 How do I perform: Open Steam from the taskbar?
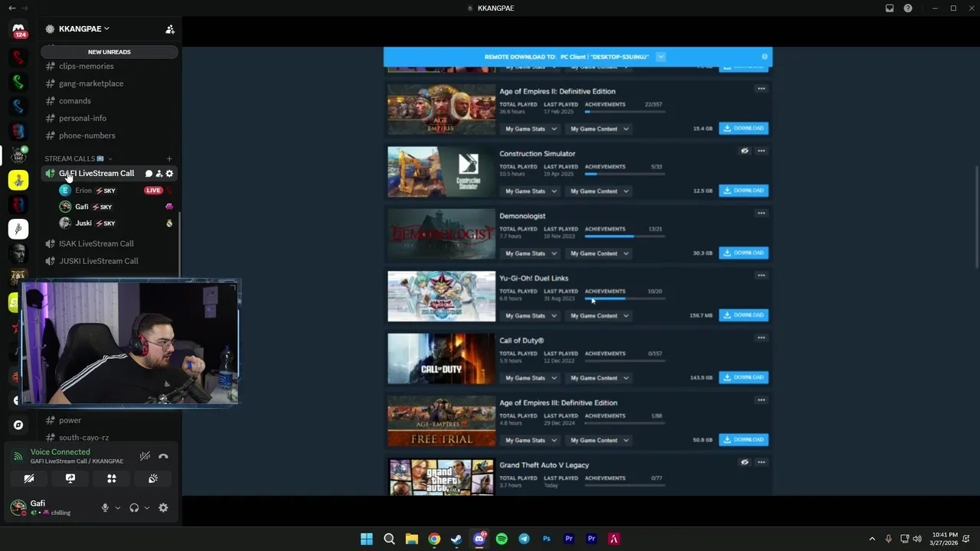pos(456,539)
